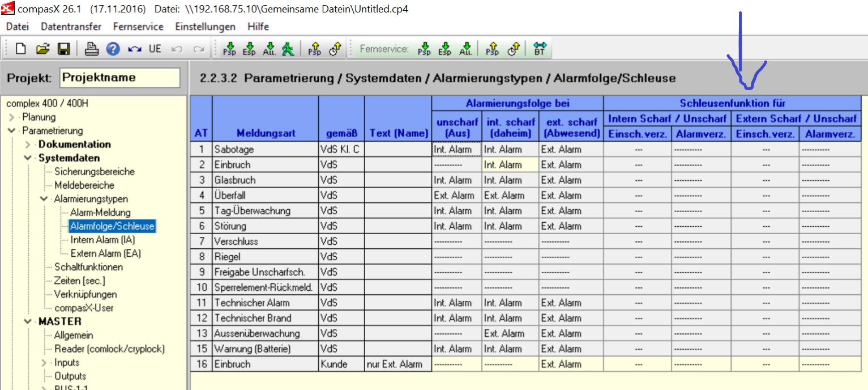Click the Print icon
This screenshot has width=868, height=390.
(x=92, y=49)
